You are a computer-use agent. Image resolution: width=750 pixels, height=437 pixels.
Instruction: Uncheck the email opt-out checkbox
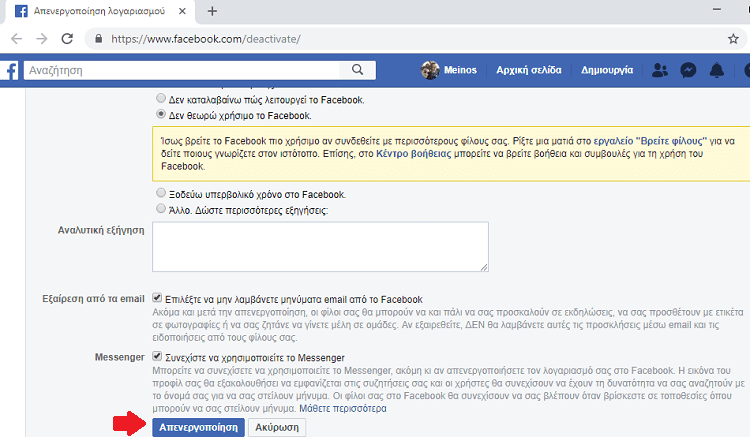click(157, 298)
